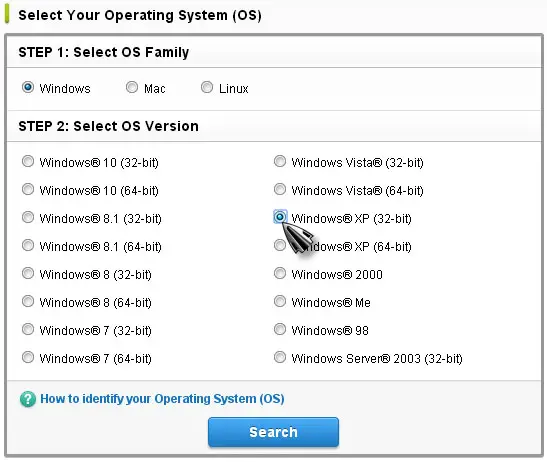Choose the Mac OS family option

132,87
